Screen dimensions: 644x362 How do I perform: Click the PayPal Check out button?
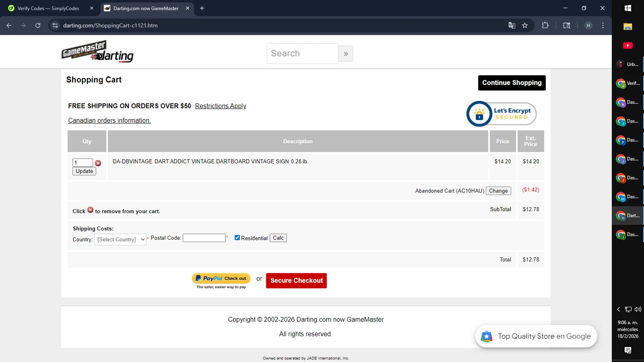point(221,278)
